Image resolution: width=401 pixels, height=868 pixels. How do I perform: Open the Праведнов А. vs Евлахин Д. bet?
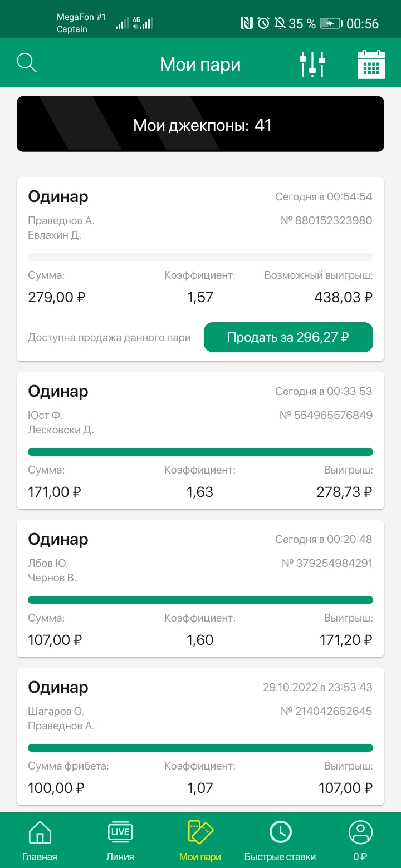[x=200, y=269]
